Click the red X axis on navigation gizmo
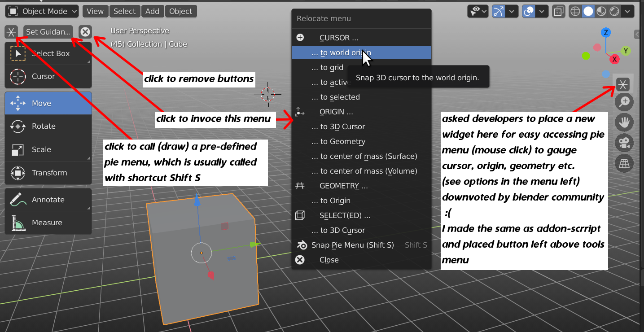 (615, 59)
